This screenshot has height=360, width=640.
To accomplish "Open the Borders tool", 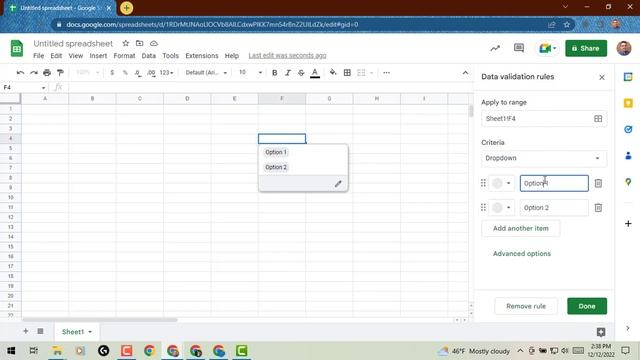I will [347, 73].
